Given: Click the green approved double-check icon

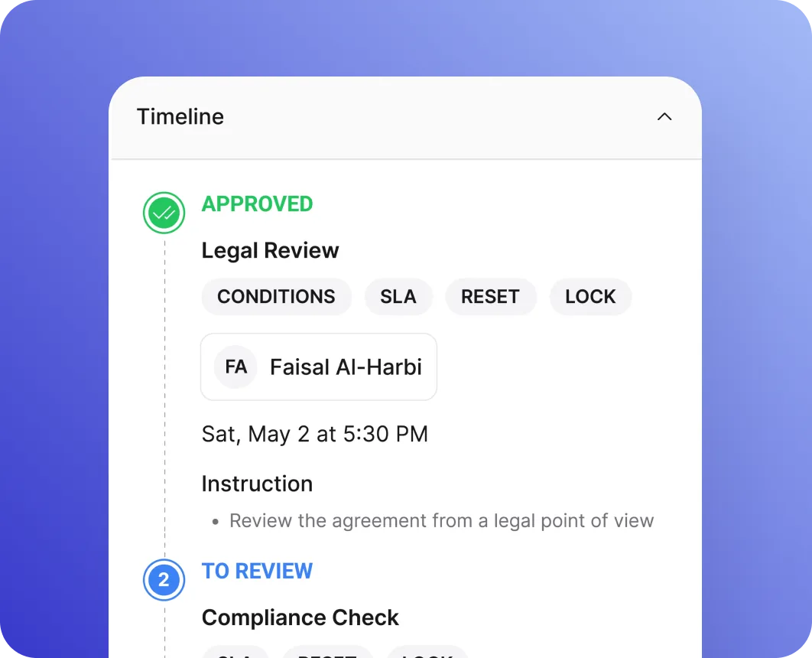Looking at the screenshot, I should (x=164, y=213).
